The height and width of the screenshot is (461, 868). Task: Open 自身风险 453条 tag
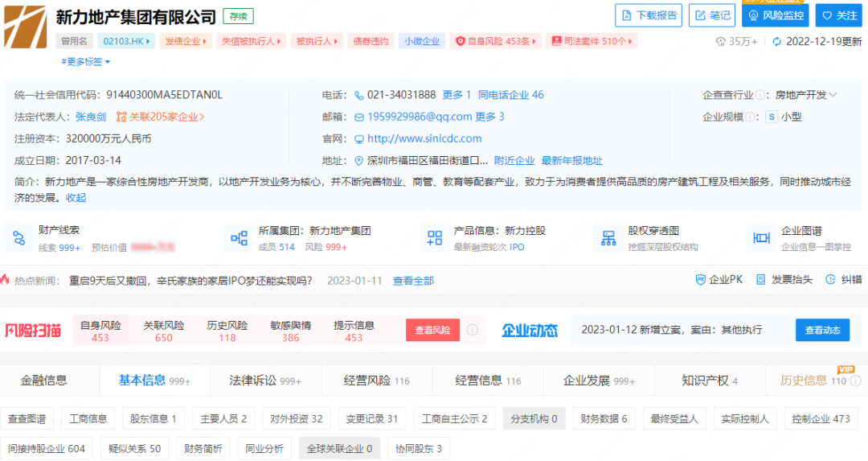pyautogui.click(x=495, y=41)
